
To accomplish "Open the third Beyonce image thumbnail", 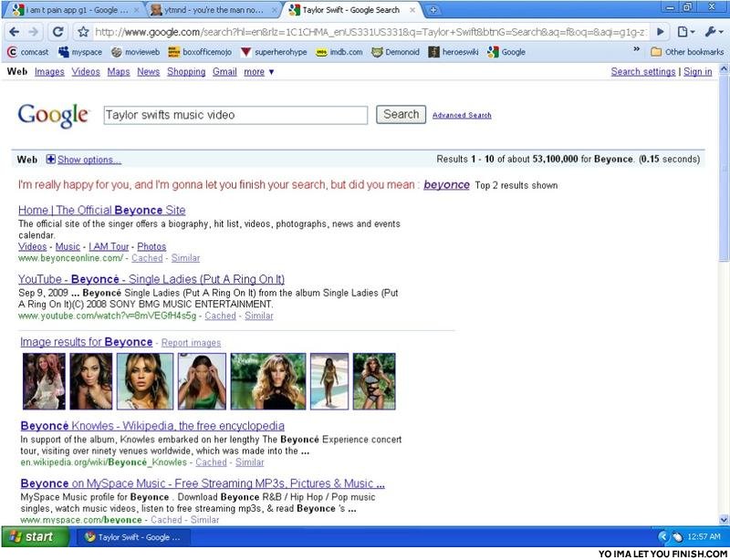I will coord(145,381).
